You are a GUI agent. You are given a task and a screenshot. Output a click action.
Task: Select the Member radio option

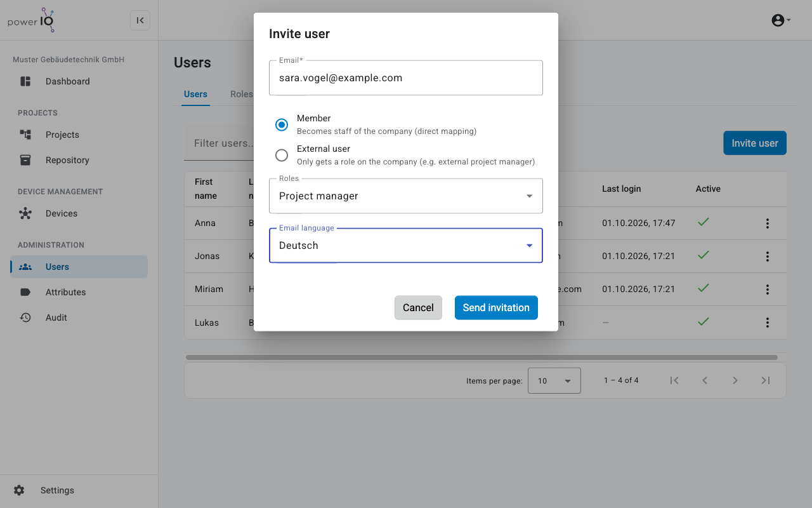coord(282,124)
